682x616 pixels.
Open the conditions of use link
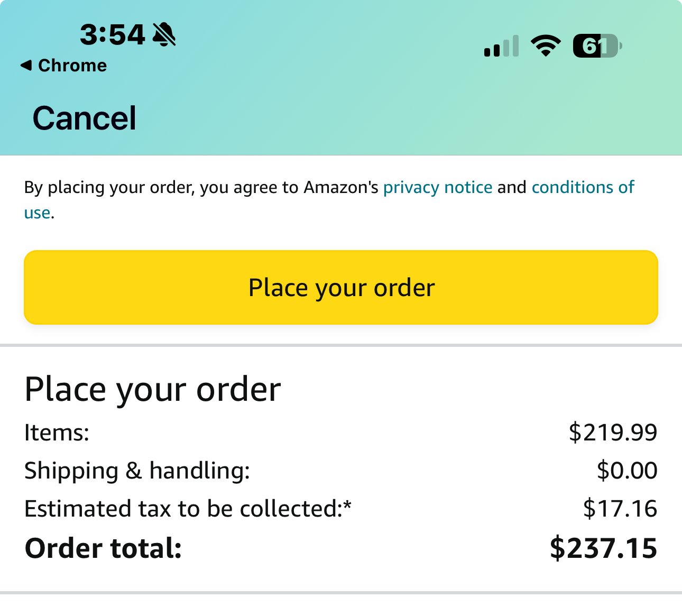click(x=583, y=187)
